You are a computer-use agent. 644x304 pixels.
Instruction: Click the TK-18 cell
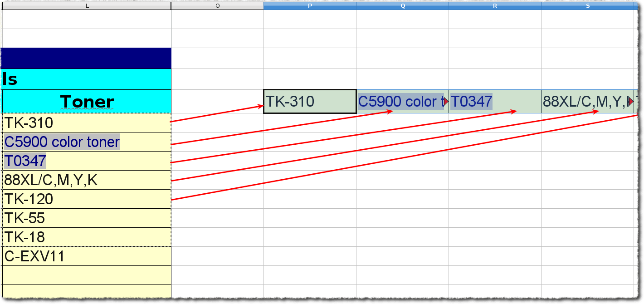coord(86,237)
